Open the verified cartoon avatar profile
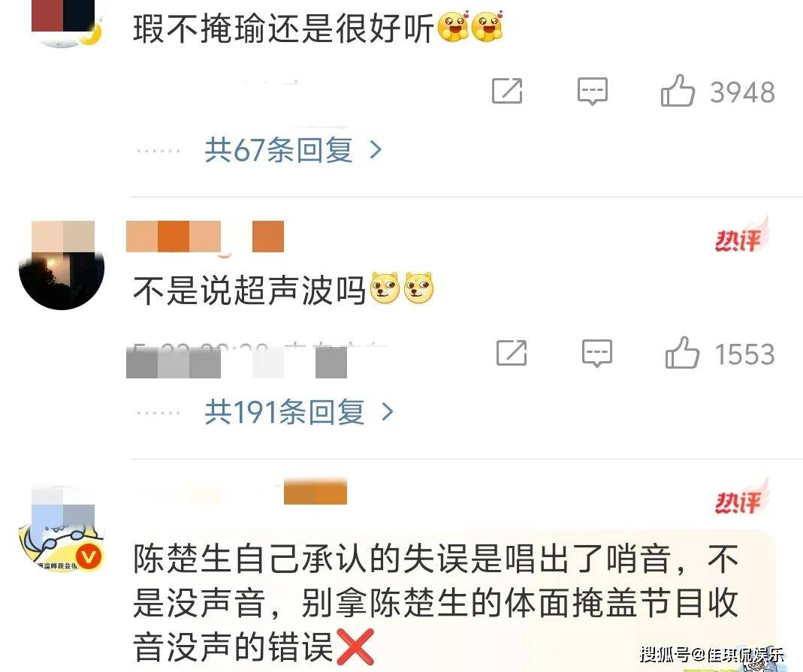Screen dimensions: 803x672 point(62,529)
